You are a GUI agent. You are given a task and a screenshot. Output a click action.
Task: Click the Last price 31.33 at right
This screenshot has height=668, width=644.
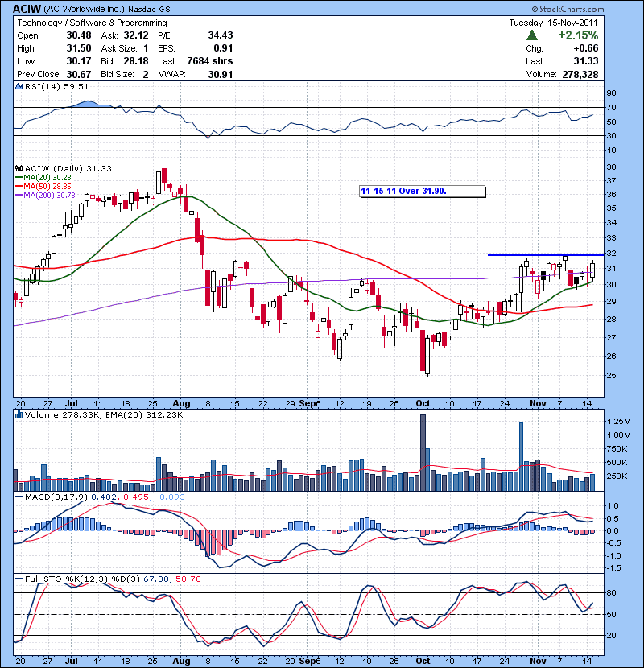(585, 61)
